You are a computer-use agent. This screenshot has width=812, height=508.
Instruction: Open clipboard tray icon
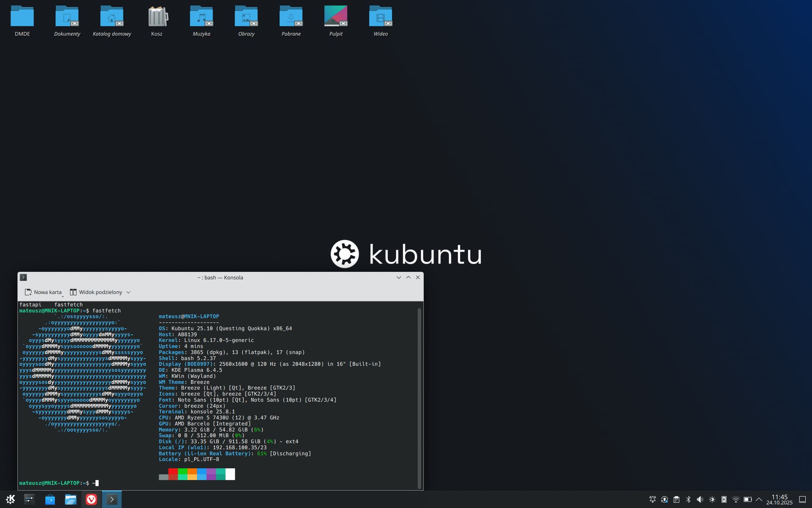pos(676,500)
